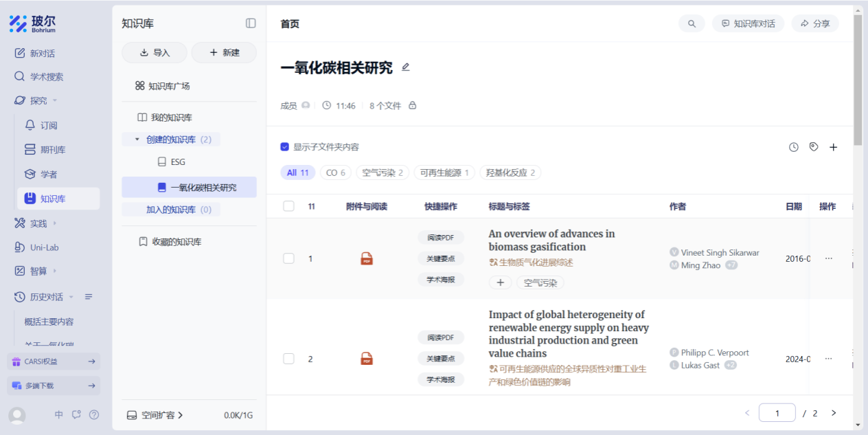This screenshot has width=868, height=435.
Task: Click the page number input field
Action: point(777,413)
